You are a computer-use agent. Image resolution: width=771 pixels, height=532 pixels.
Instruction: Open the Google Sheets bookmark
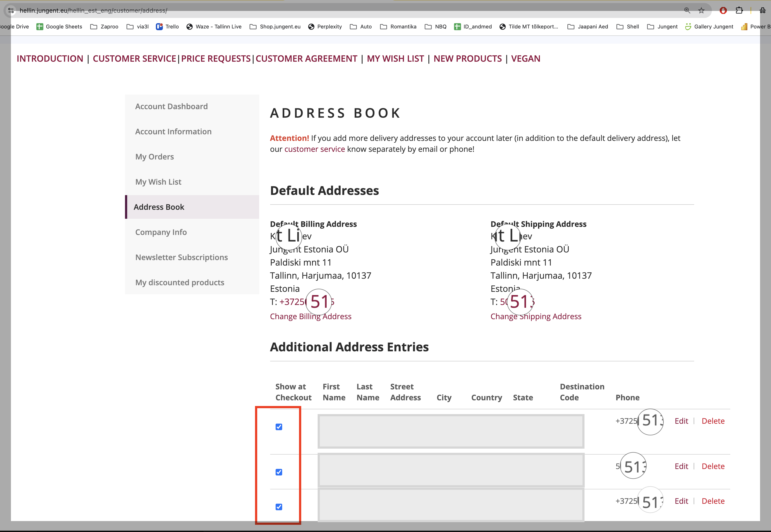click(59, 27)
